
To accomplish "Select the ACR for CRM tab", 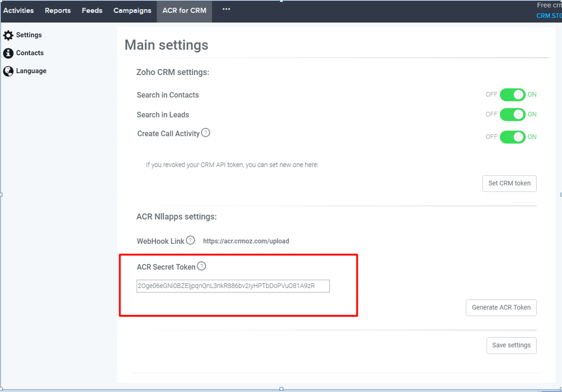I will 184,11.
